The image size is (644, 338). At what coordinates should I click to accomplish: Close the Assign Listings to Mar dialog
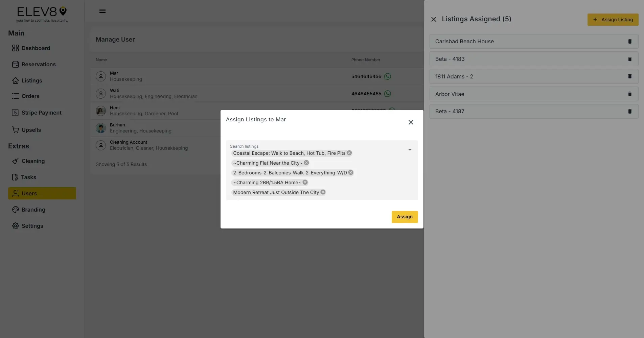(x=411, y=122)
